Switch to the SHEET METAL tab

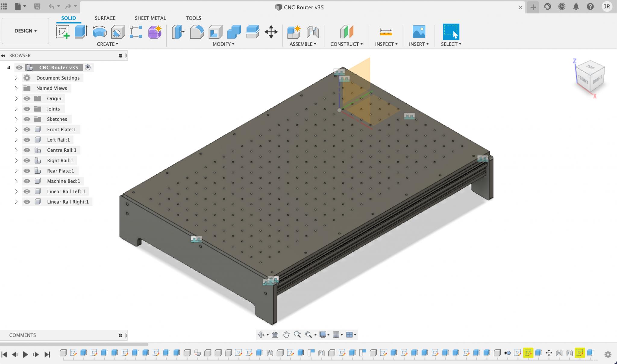click(x=150, y=18)
